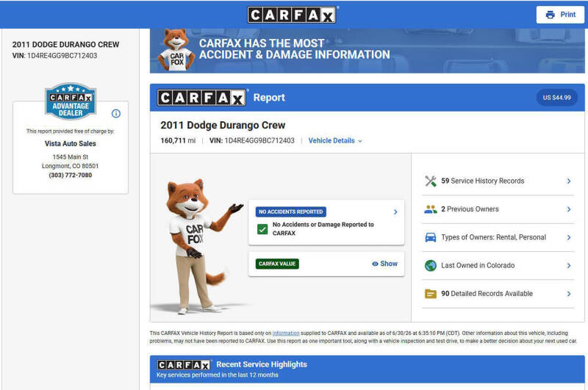Expand chevron for 2 Previous Owners
Screen dimensions: 588x390
(568, 209)
